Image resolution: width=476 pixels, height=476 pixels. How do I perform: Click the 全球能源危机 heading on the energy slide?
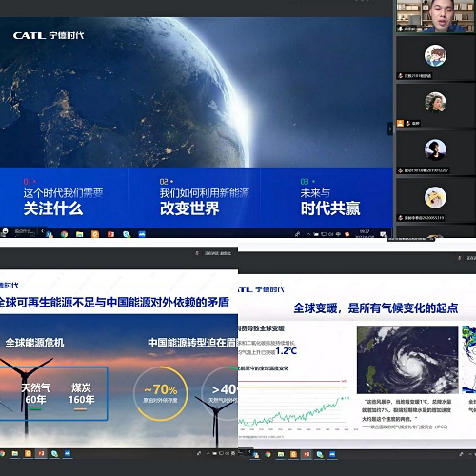coord(34,343)
